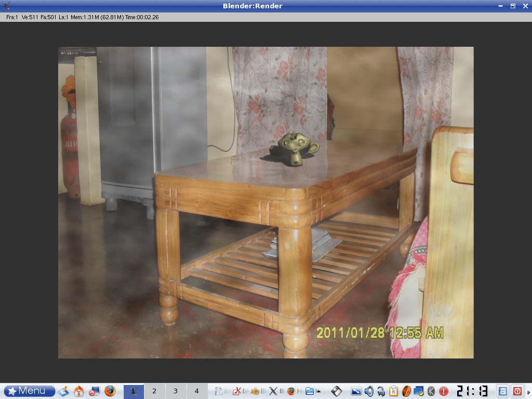Click the rendered monkey head in the image
532x399 pixels.
click(294, 149)
